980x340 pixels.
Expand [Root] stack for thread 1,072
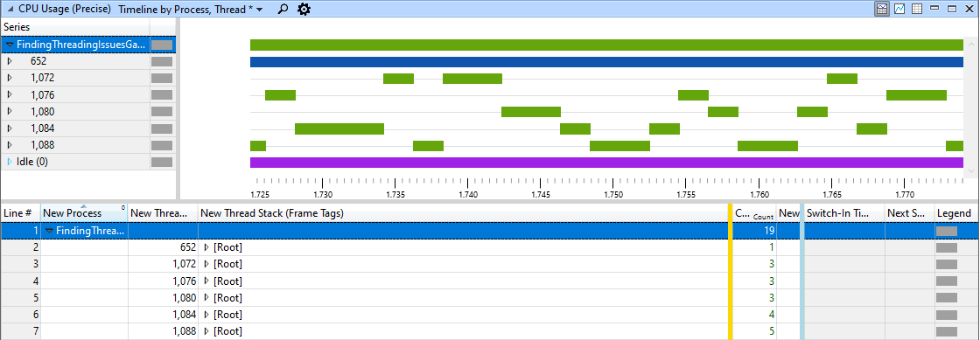pos(206,265)
